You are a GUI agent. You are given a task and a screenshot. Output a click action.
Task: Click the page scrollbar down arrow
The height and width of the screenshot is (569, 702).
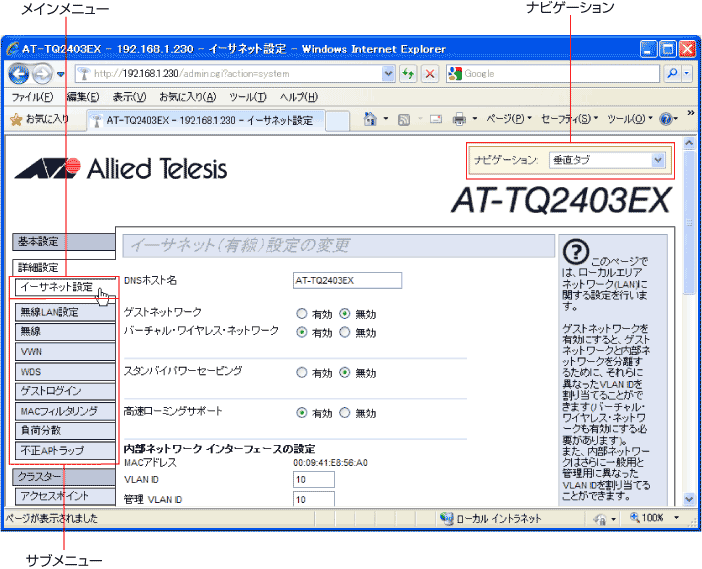click(689, 499)
